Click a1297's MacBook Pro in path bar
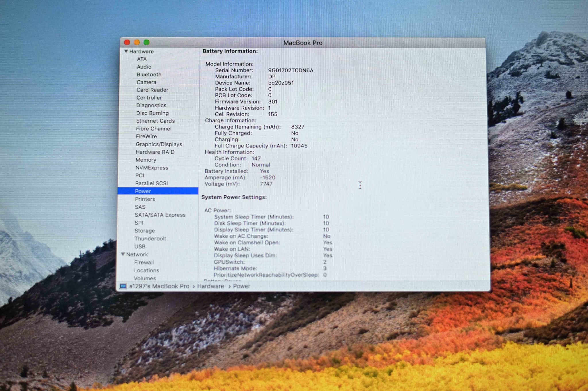The image size is (588, 391). [159, 286]
